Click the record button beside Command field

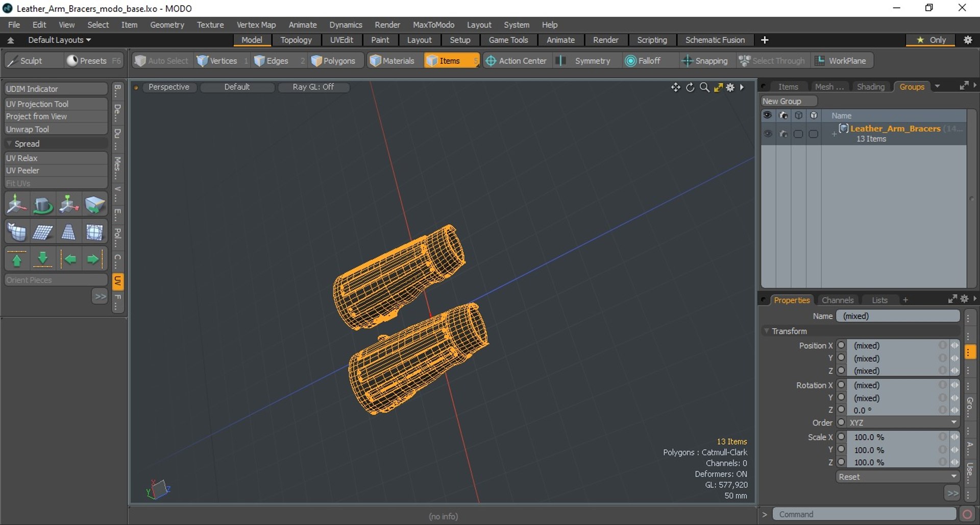pyautogui.click(x=967, y=514)
